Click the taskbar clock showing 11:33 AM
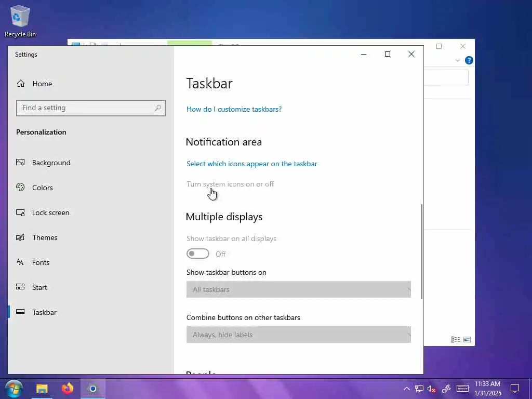Viewport: 532px width, 399px height. 487,389
